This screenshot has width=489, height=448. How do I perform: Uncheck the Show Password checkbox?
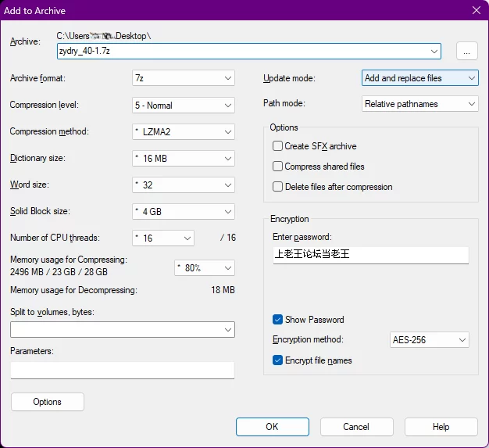277,319
